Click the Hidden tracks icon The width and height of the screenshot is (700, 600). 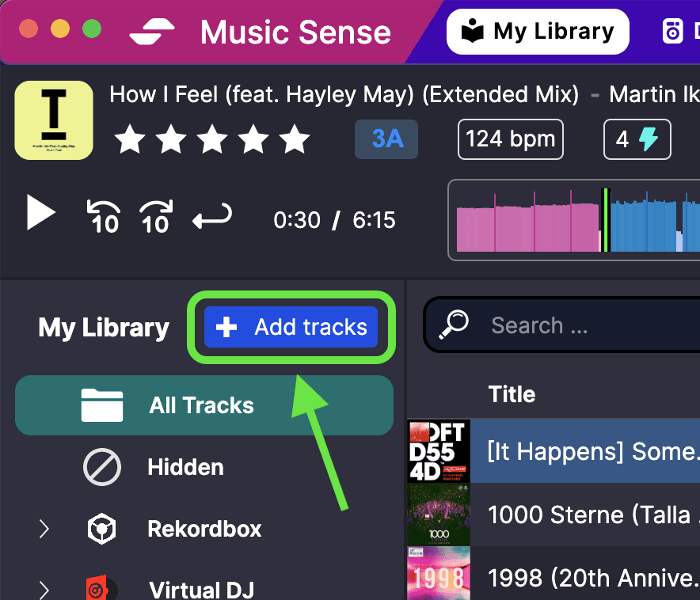101,467
